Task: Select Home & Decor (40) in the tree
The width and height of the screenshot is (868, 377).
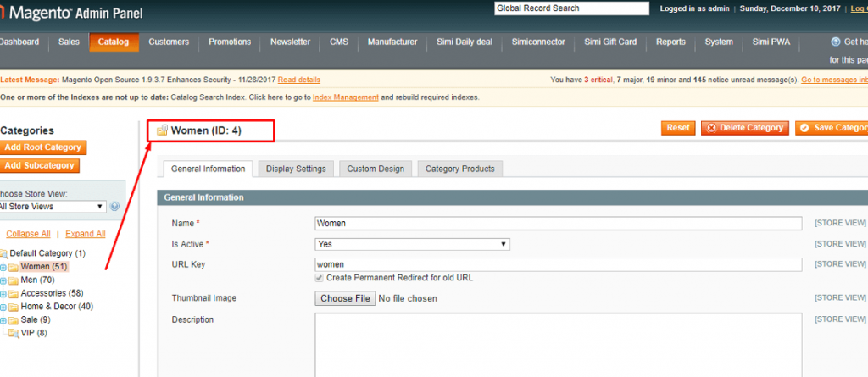Action: 57,307
